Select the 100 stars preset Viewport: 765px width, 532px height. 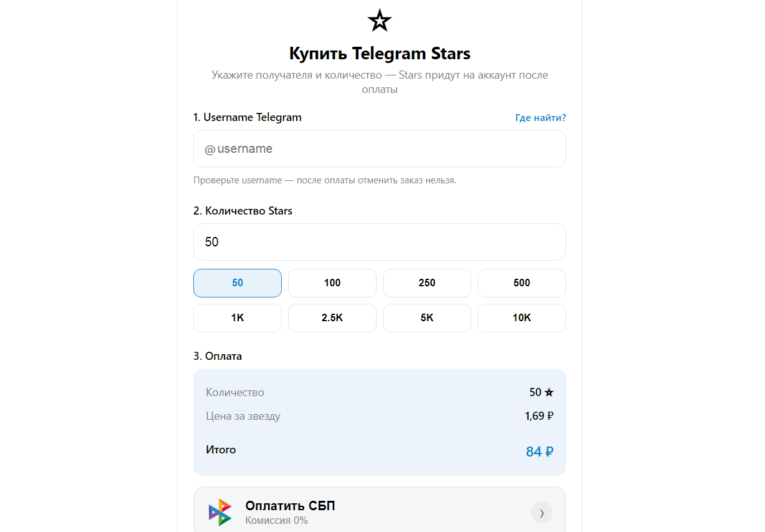tap(332, 283)
